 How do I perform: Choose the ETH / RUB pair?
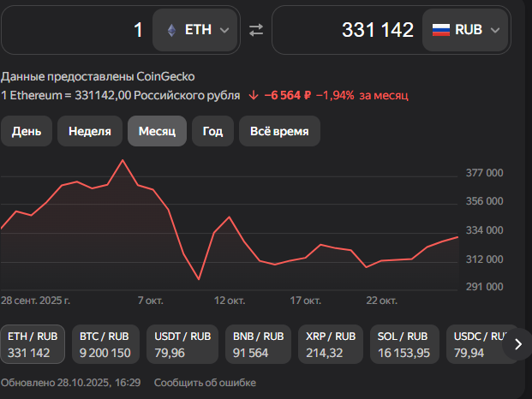(32, 344)
